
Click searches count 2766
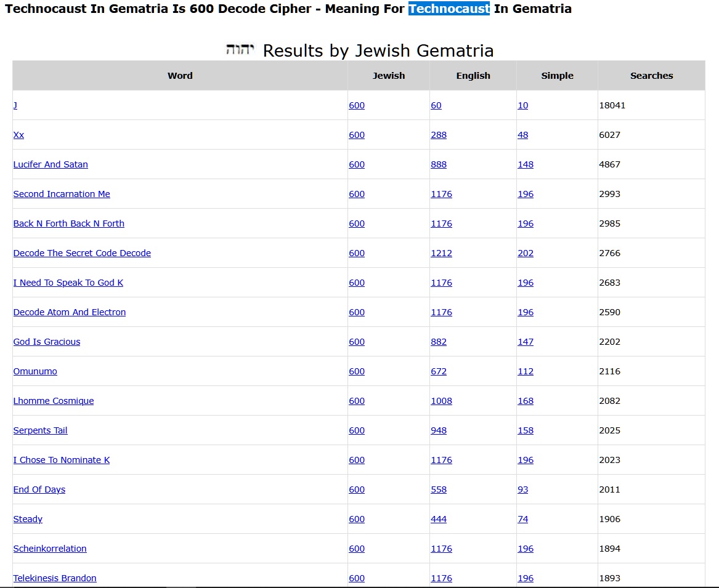pos(609,253)
